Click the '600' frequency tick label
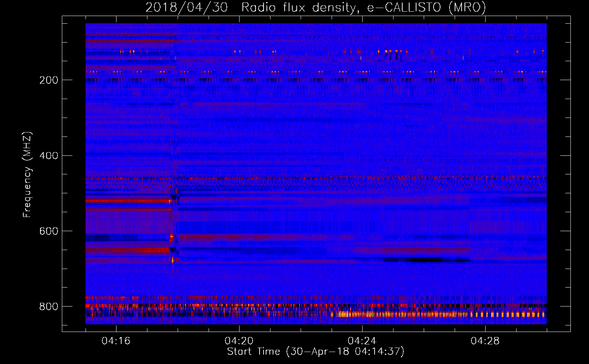 tap(49, 232)
